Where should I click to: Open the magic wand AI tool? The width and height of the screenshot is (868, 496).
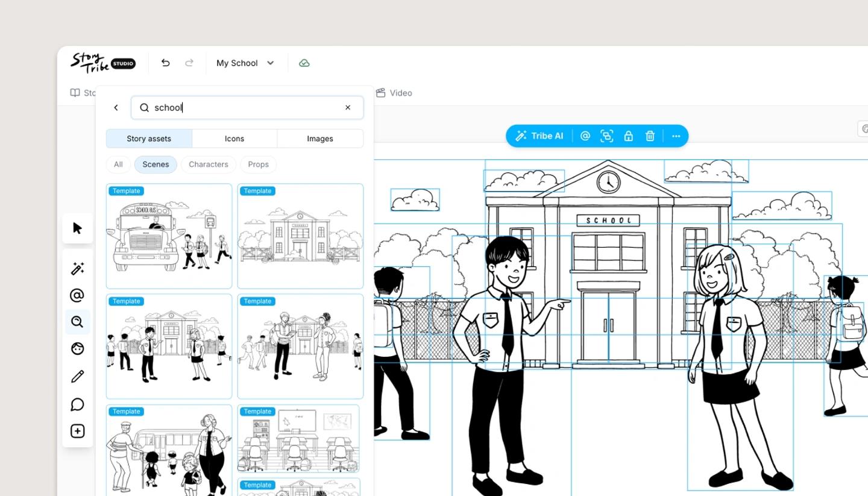[x=77, y=269]
